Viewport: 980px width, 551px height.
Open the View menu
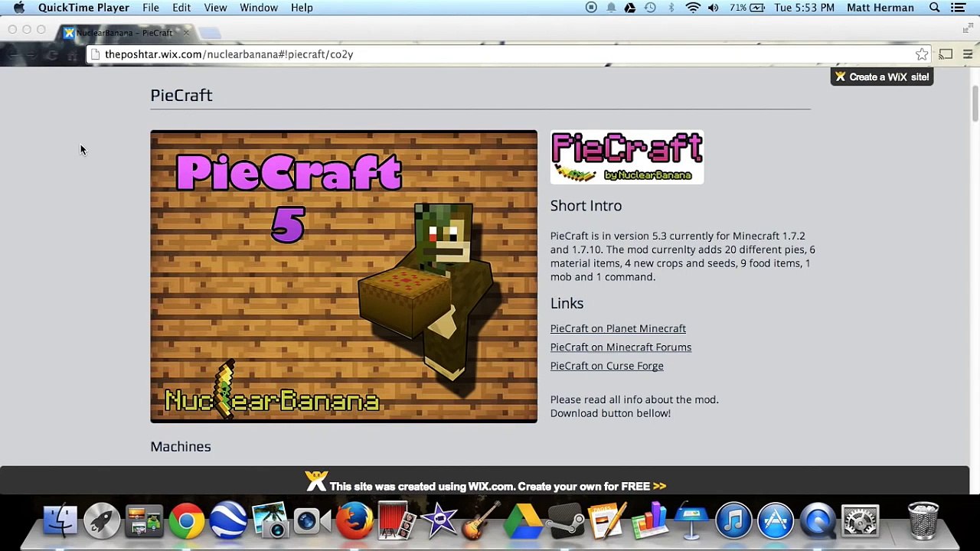(215, 8)
